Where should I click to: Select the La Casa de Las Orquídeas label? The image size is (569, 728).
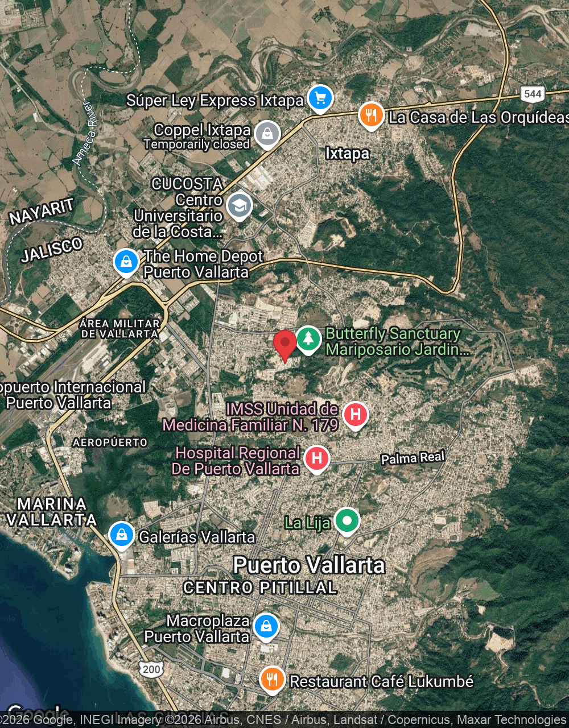point(479,118)
